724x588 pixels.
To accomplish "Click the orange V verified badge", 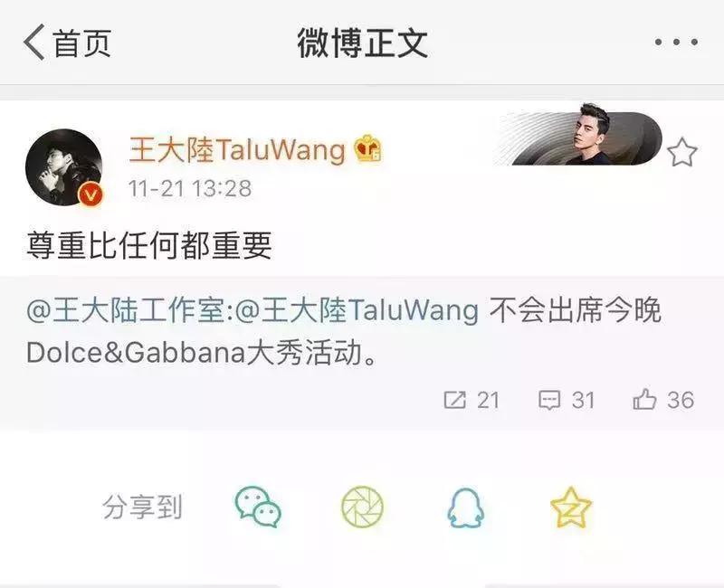I will (91, 194).
